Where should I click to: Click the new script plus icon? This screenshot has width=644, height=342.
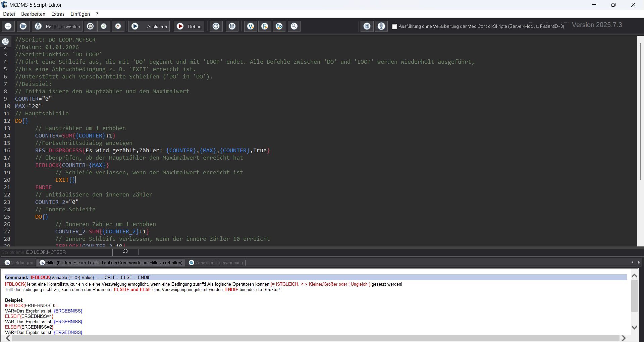pyautogui.click(x=8, y=26)
